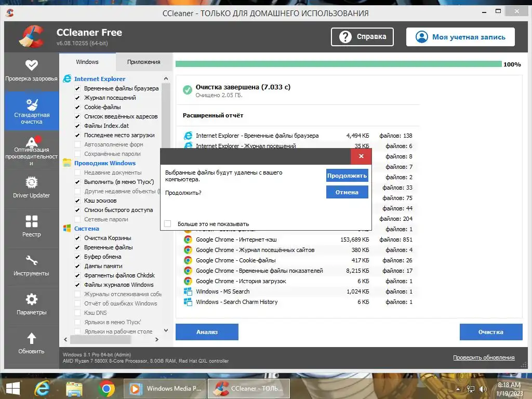
Task: Collapse the Проводник Windows category
Action: [x=105, y=163]
